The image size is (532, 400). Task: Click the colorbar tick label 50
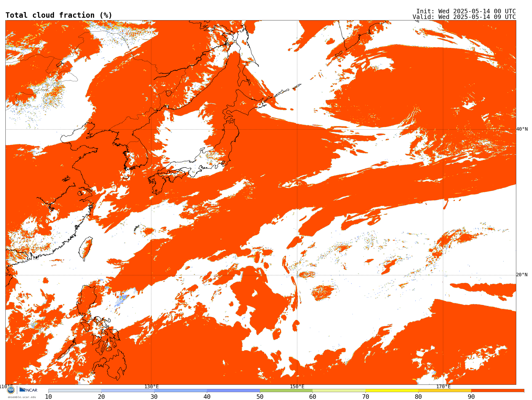(260, 397)
